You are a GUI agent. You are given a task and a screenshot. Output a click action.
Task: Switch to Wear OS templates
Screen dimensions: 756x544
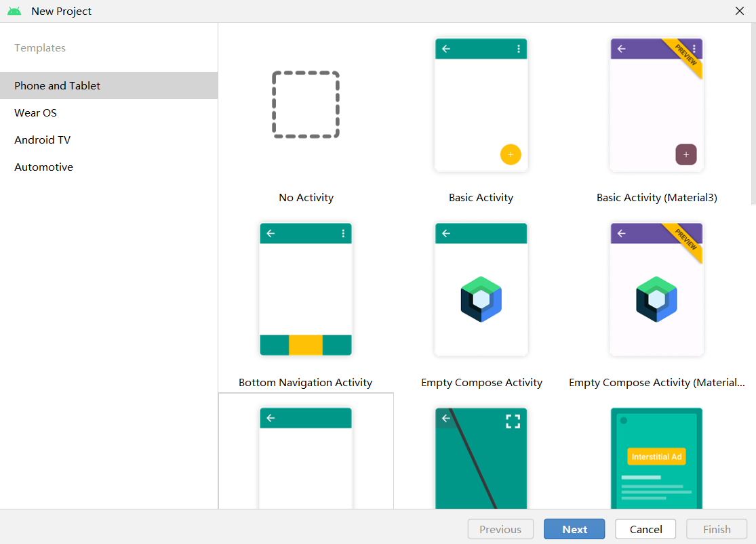tap(109, 112)
